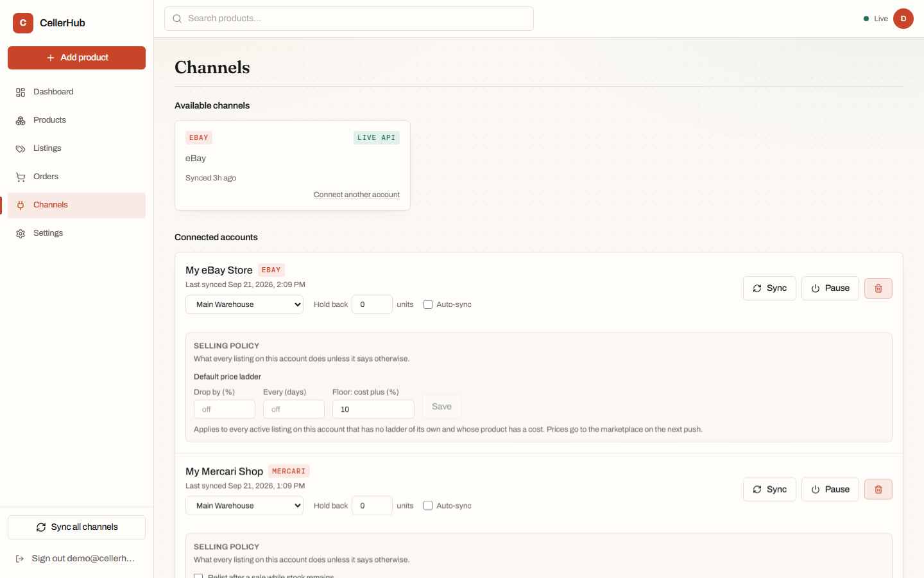Enable Auto-sync for My Mercari Shop

pos(428,505)
